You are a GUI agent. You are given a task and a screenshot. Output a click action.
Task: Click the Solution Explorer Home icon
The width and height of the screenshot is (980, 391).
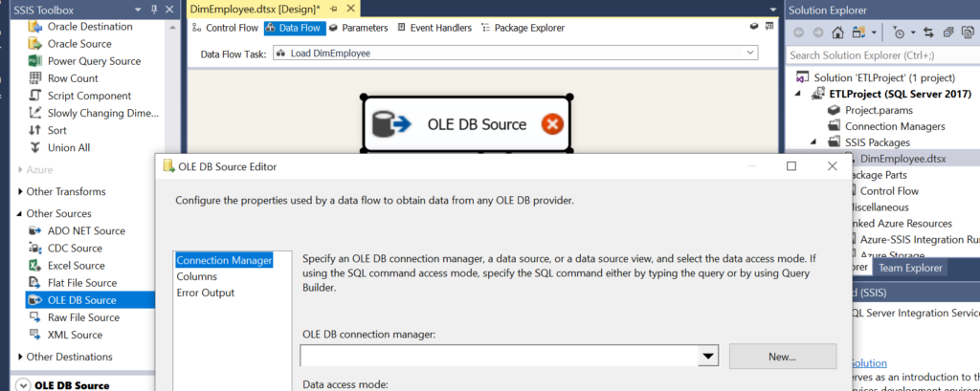837,32
